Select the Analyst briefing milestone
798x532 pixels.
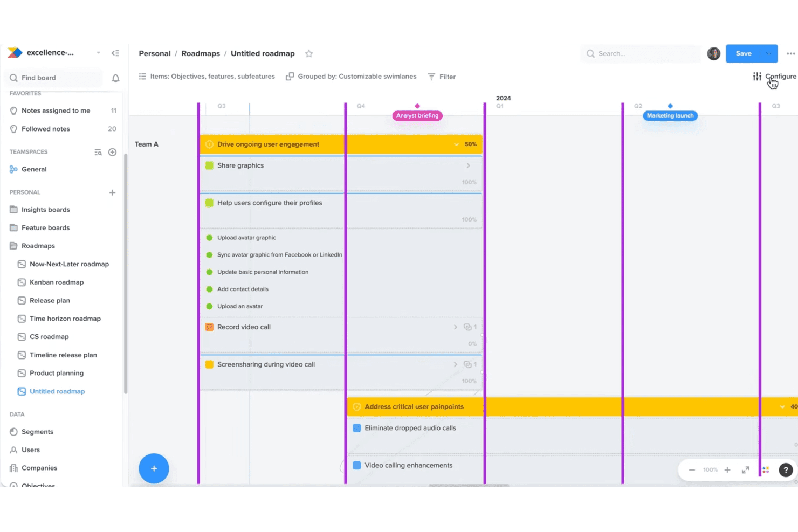tap(417, 115)
